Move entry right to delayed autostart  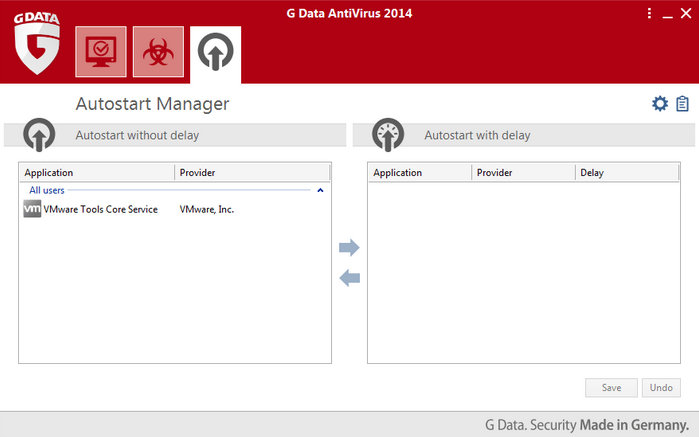click(x=349, y=247)
